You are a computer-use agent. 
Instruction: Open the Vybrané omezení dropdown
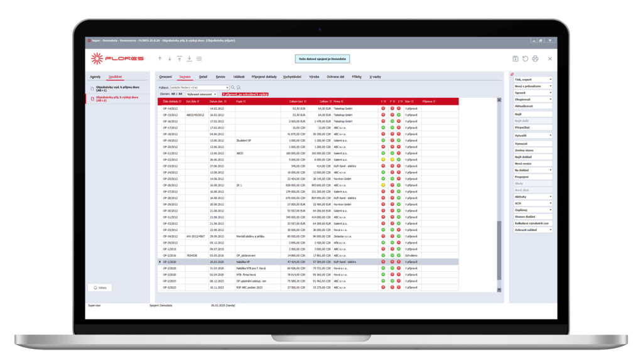tap(202, 94)
